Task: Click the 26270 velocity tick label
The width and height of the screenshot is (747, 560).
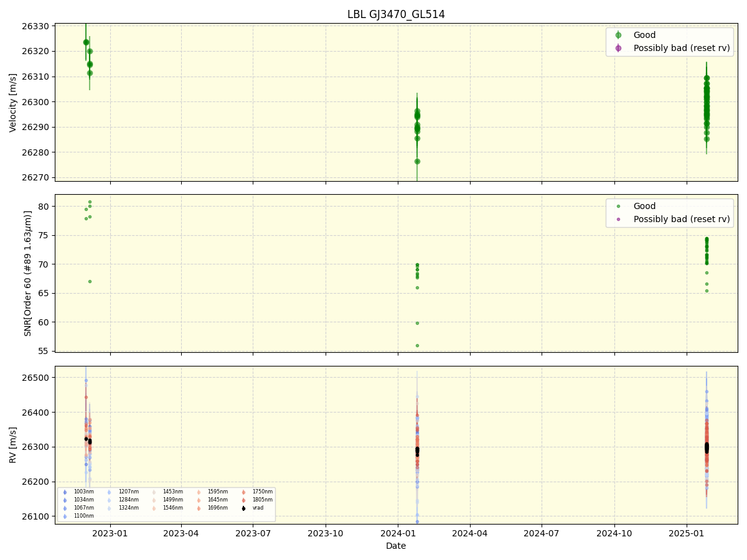Action: [36, 177]
